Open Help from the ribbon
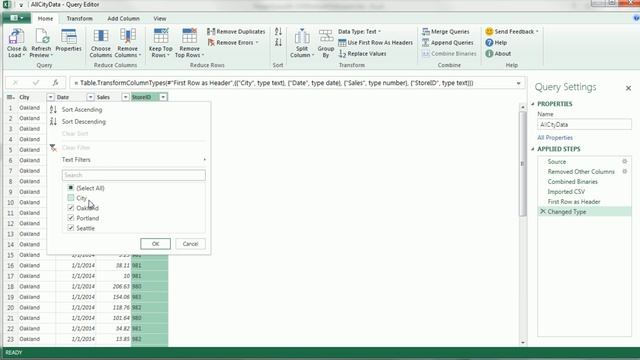This screenshot has height=360, width=640. coord(496,42)
